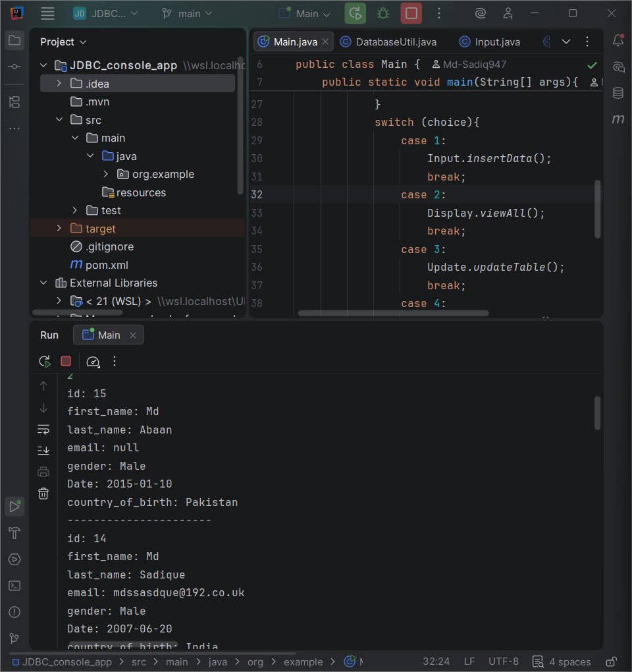
Task: Stop the running program in the top toolbar
Action: click(411, 13)
